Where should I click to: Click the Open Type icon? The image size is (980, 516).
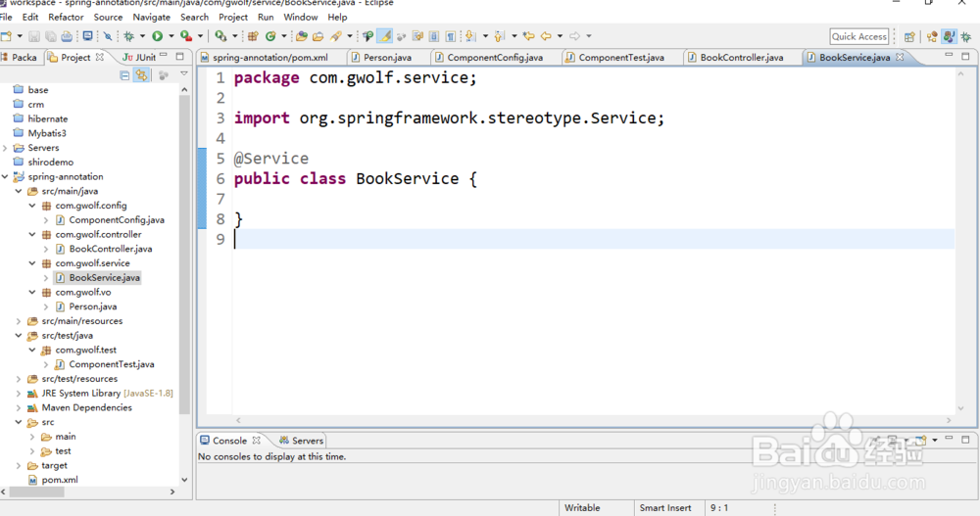(x=302, y=36)
